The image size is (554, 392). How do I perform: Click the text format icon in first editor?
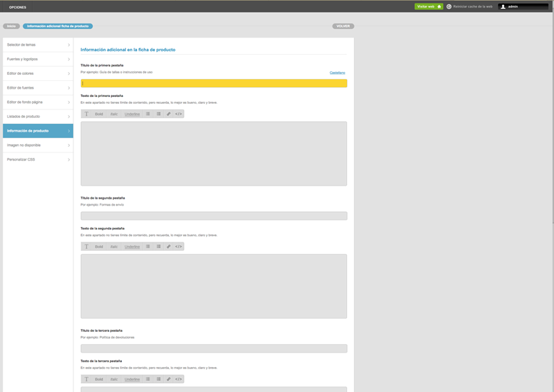87,114
